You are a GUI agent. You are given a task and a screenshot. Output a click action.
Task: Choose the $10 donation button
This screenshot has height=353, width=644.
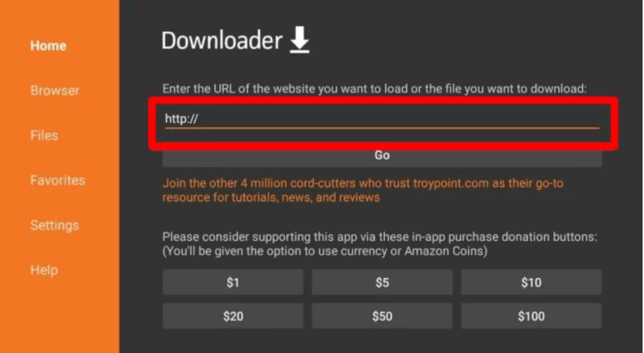click(x=531, y=282)
